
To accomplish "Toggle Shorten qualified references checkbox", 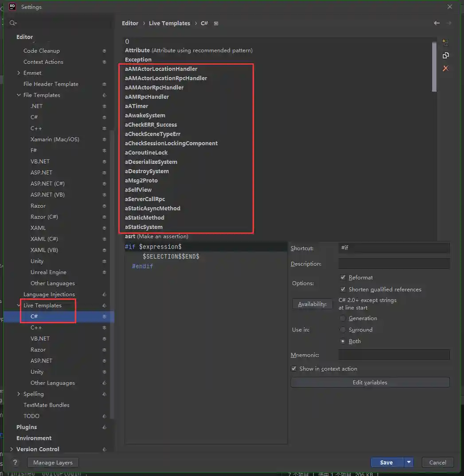I will tap(343, 289).
